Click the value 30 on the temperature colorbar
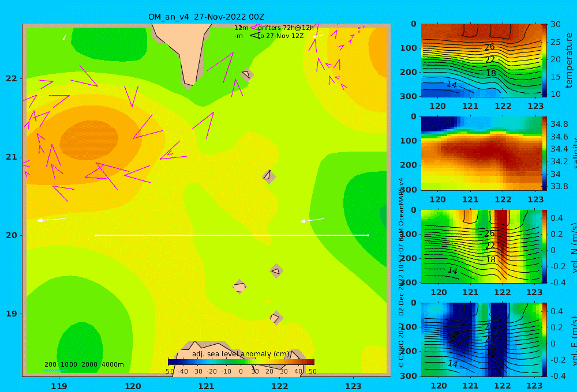The image size is (577, 392). (x=556, y=25)
